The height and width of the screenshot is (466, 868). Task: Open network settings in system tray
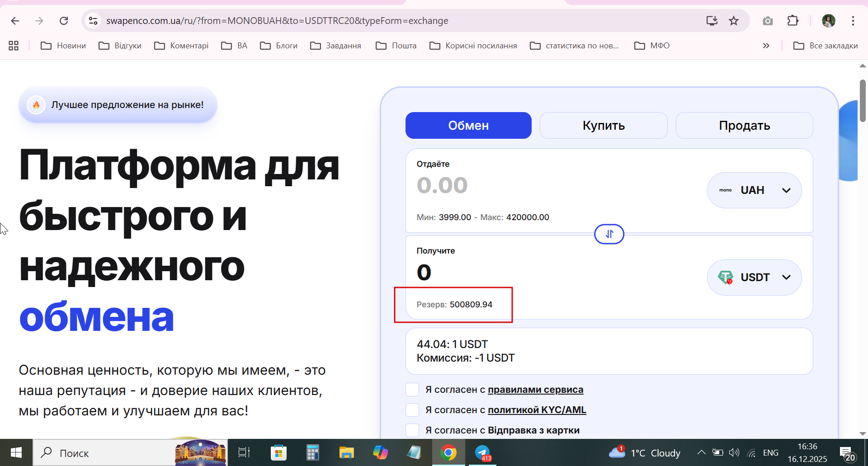point(751,452)
